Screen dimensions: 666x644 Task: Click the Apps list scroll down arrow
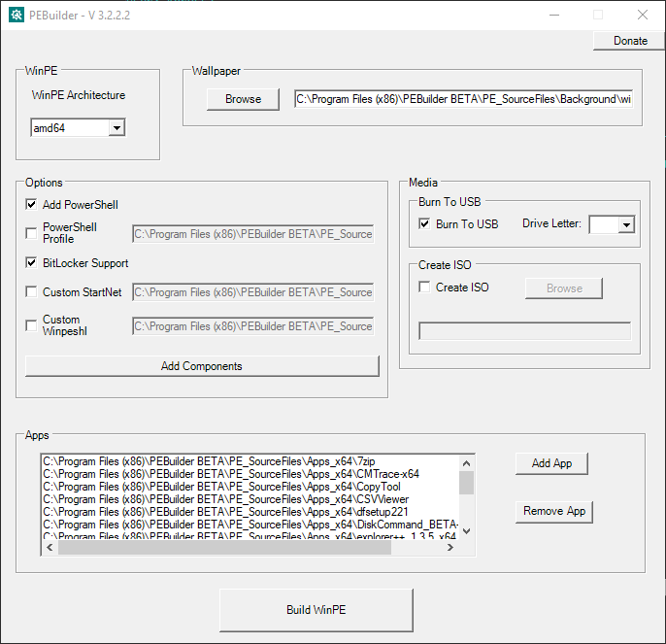466,531
